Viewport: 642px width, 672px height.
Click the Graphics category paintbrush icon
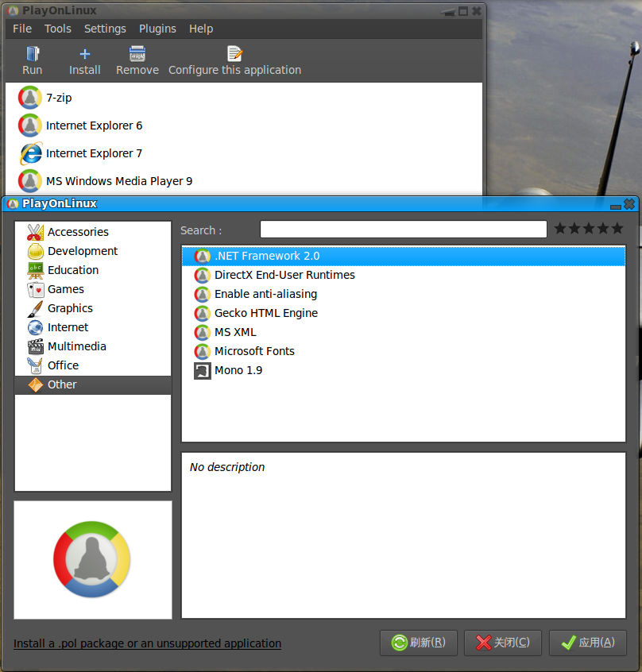point(35,308)
